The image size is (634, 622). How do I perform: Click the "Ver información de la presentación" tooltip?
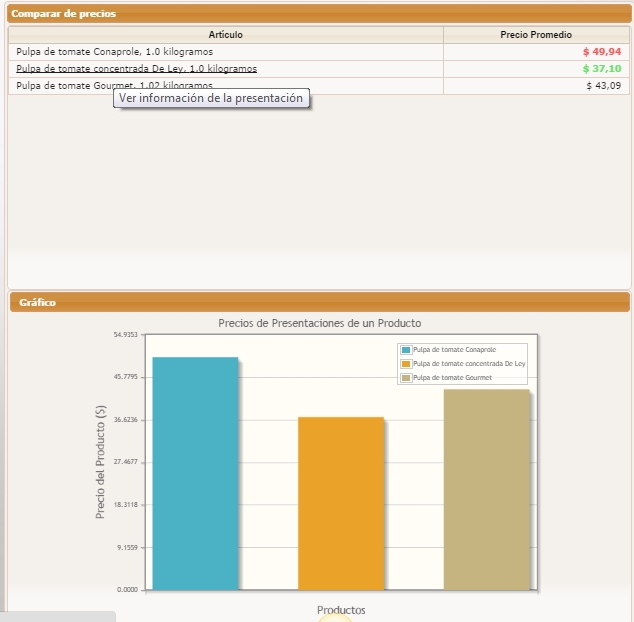coord(210,99)
